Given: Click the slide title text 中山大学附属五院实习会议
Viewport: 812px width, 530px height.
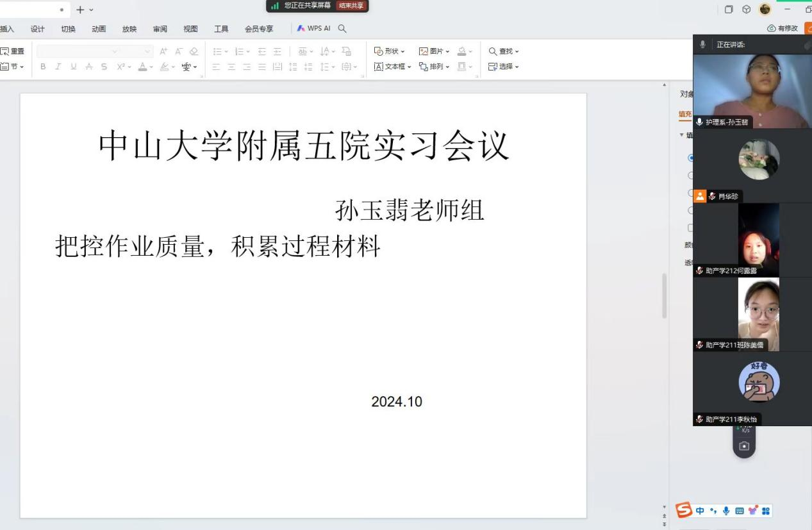Looking at the screenshot, I should [x=304, y=145].
